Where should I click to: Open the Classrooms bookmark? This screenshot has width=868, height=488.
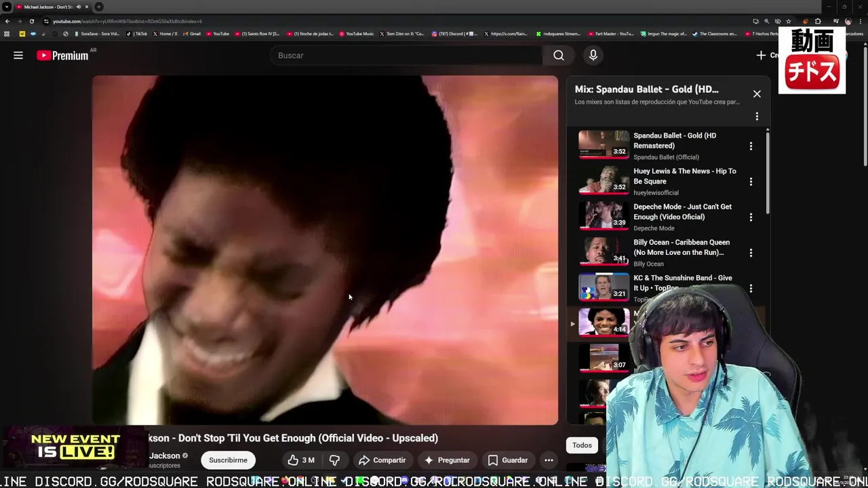pos(715,34)
